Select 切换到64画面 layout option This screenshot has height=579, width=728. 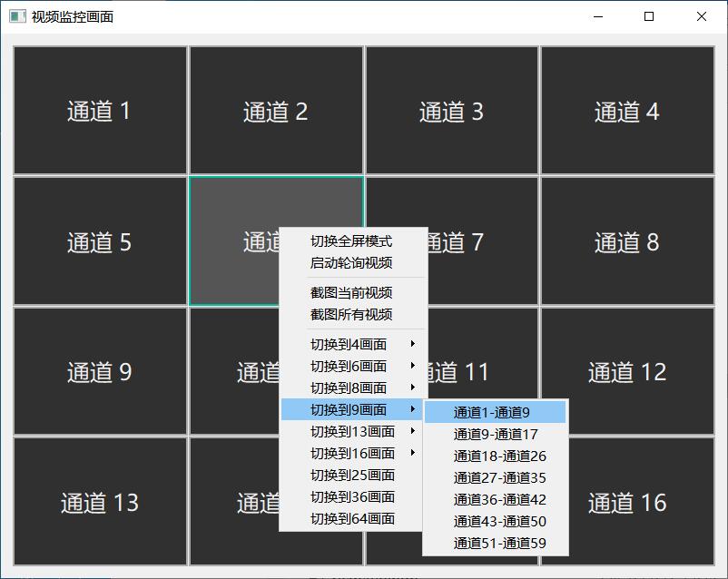pyautogui.click(x=351, y=519)
